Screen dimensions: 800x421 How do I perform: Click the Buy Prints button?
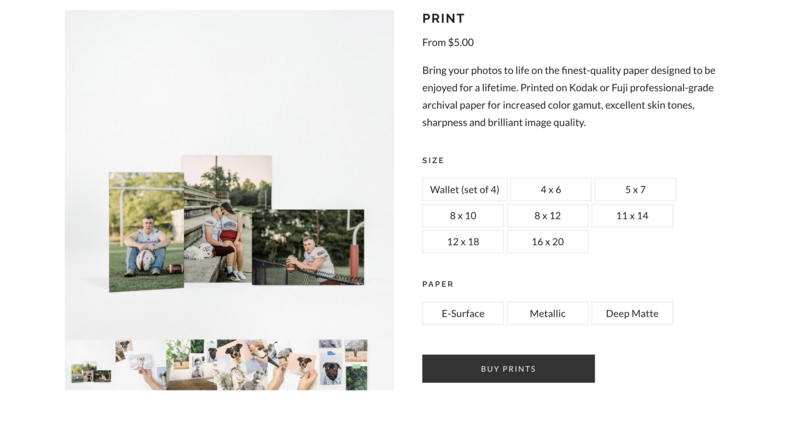(x=508, y=368)
